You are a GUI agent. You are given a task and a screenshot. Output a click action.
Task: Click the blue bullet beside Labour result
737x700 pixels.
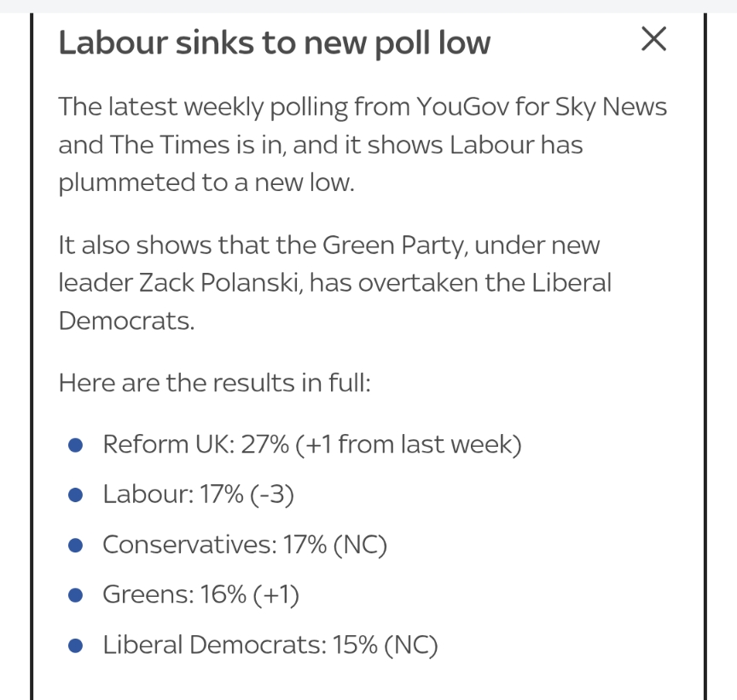pos(75,495)
